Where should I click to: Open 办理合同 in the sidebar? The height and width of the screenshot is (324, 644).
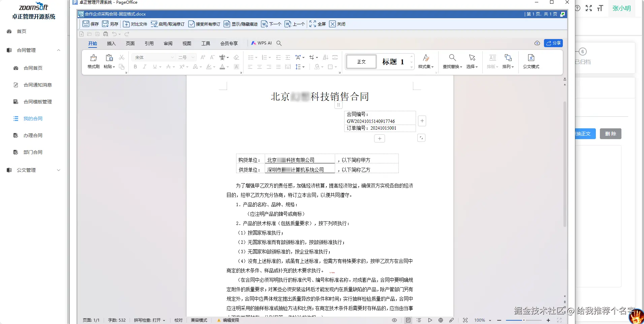tap(33, 135)
